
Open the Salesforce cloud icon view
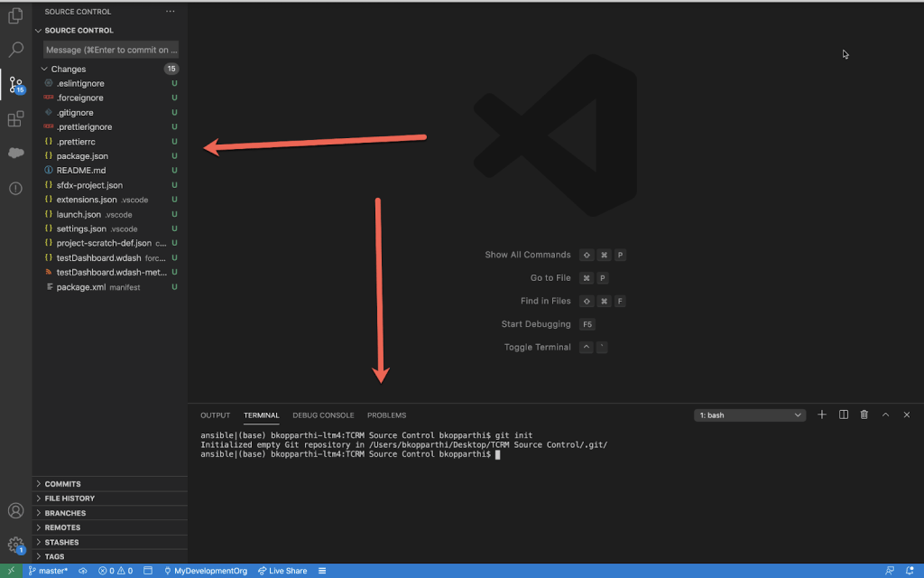point(15,154)
